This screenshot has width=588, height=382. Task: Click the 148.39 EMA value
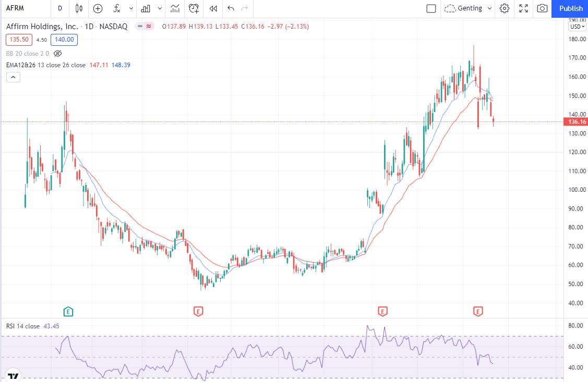[121, 65]
